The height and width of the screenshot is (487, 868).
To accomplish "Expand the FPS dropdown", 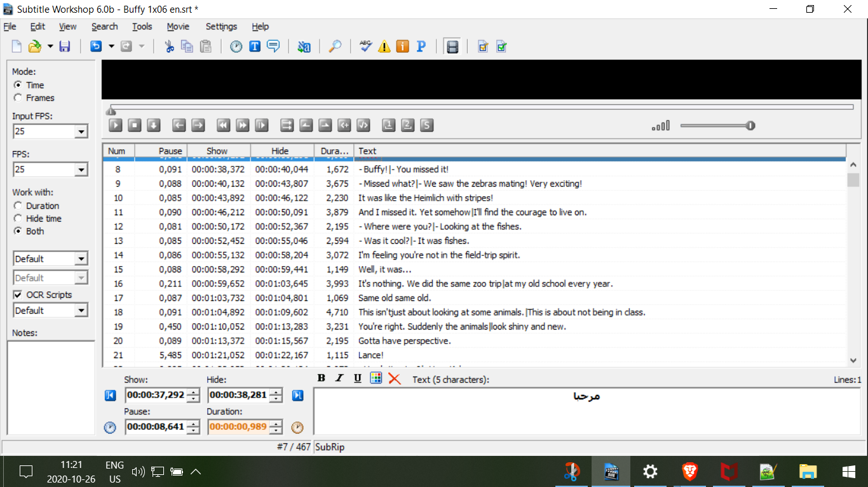I will coord(81,170).
